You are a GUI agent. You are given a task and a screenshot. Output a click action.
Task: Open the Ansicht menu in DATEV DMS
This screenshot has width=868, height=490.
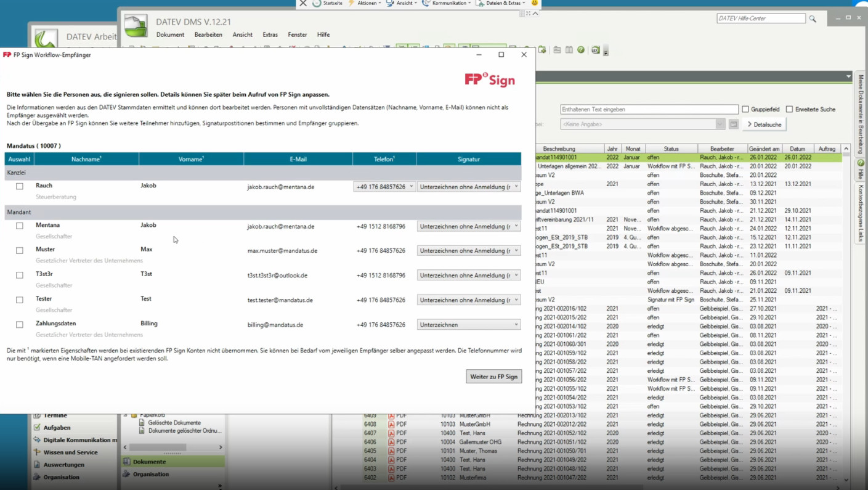(x=243, y=35)
